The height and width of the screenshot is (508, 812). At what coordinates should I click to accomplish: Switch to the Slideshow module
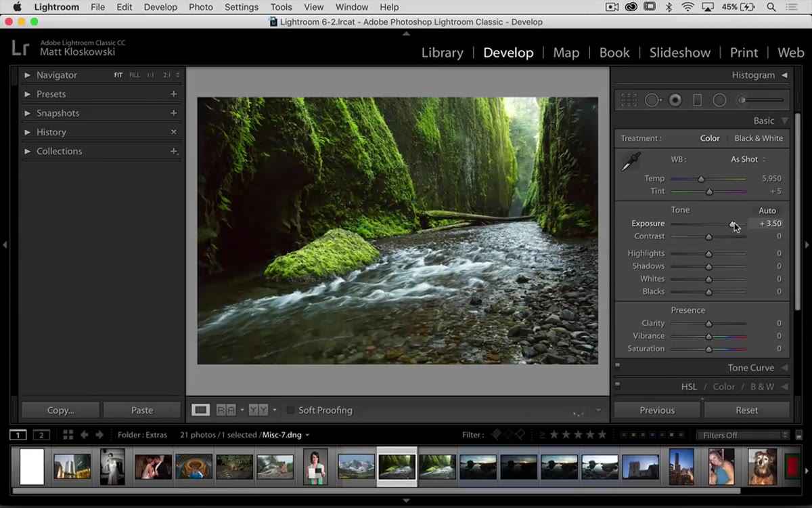pyautogui.click(x=680, y=52)
